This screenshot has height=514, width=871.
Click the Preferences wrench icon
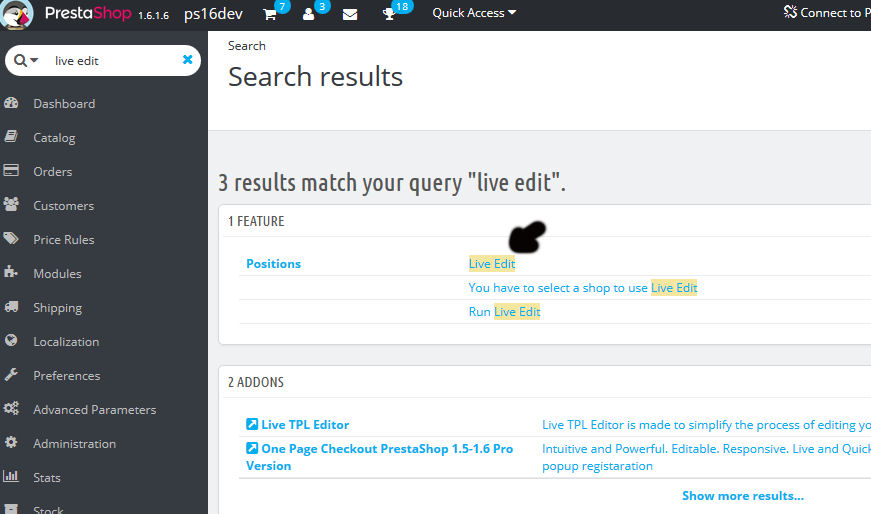click(11, 375)
